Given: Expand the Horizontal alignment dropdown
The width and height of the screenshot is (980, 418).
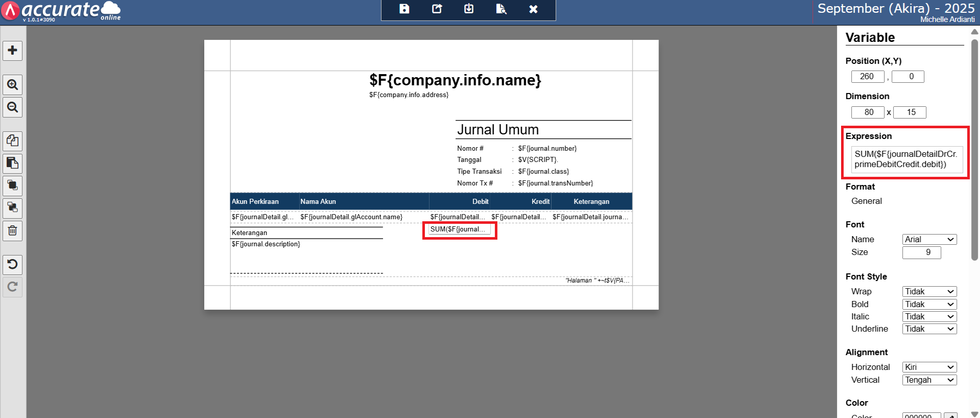Looking at the screenshot, I should (x=929, y=367).
